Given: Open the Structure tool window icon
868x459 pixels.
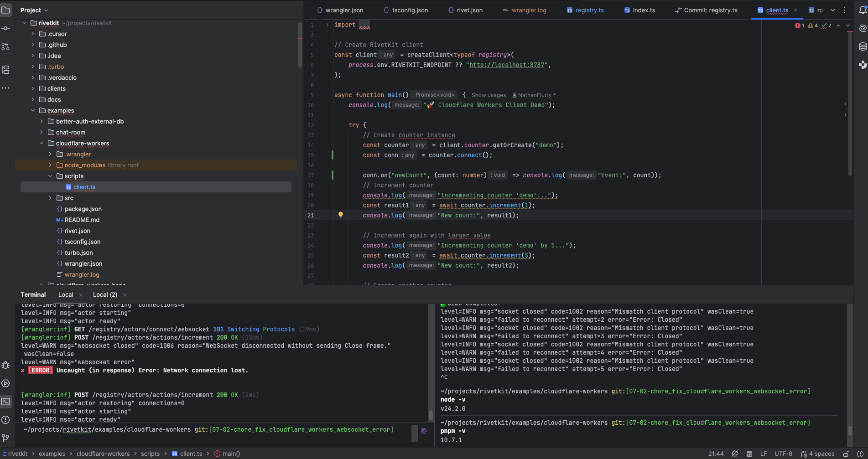Looking at the screenshot, I should (x=5, y=70).
